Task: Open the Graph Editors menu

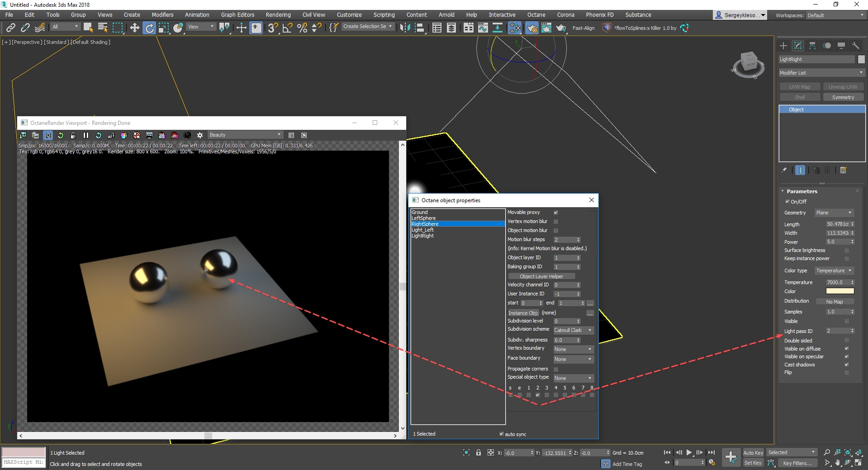Action: (x=237, y=15)
